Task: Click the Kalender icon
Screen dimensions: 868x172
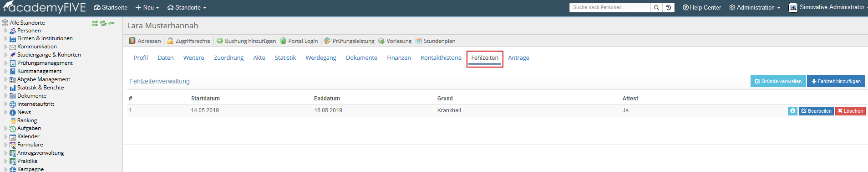Action: tap(13, 137)
